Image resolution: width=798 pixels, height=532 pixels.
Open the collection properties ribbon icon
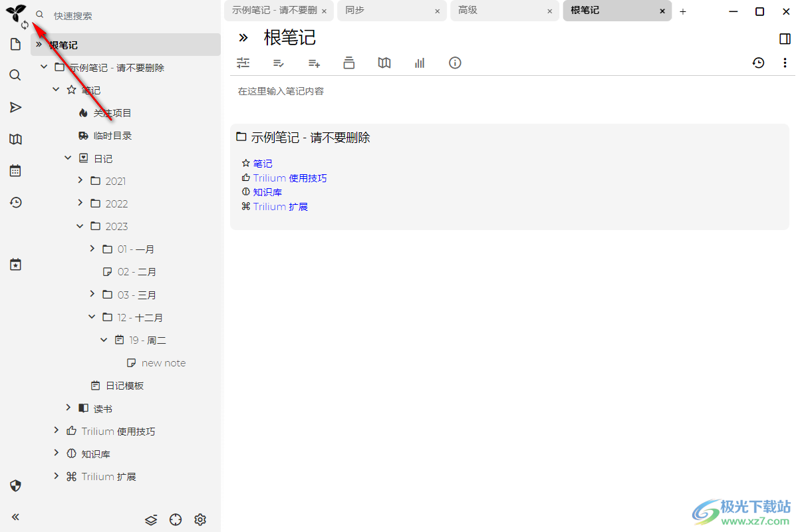(349, 63)
